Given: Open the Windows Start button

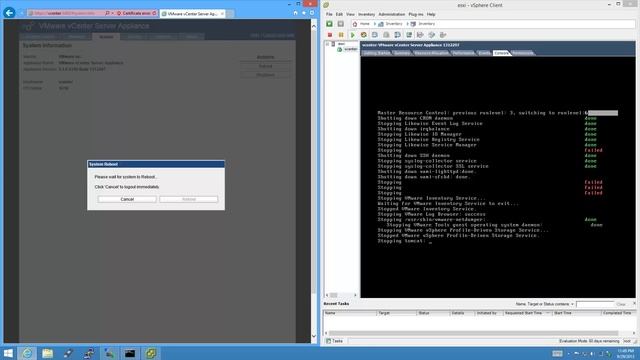Looking at the screenshot, I should (8, 353).
